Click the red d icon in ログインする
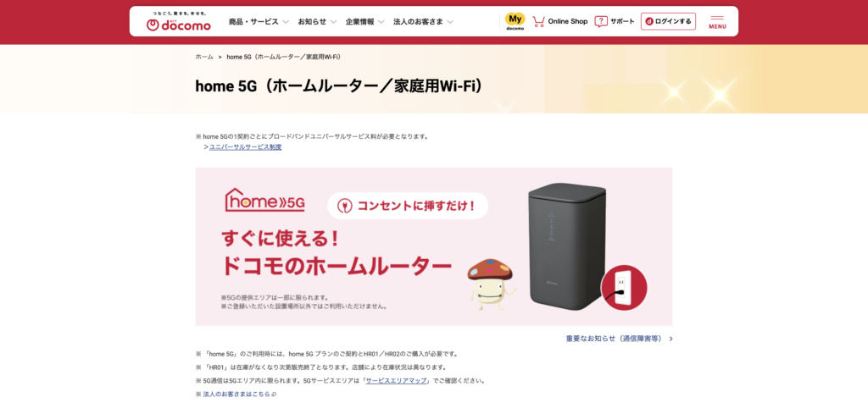 (650, 21)
